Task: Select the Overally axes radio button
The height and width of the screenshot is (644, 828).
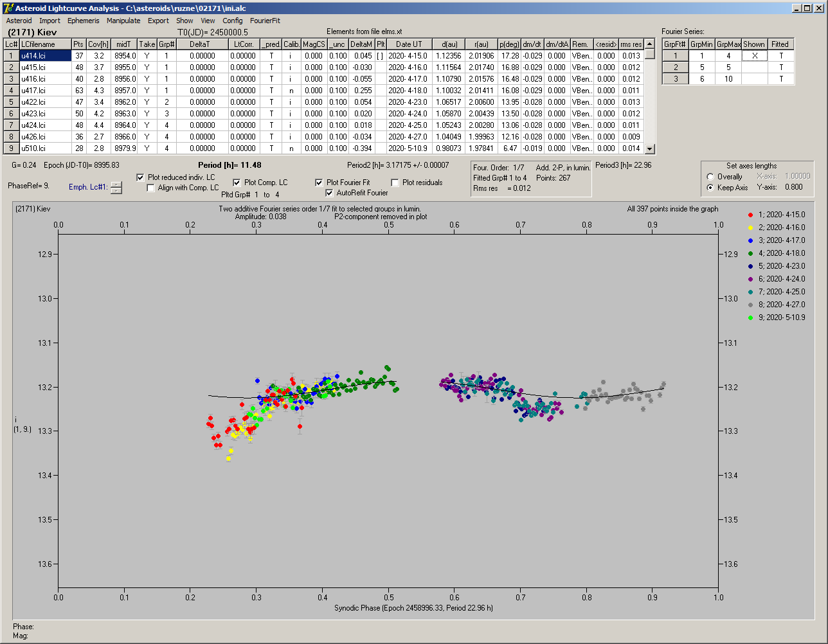Action: point(710,177)
